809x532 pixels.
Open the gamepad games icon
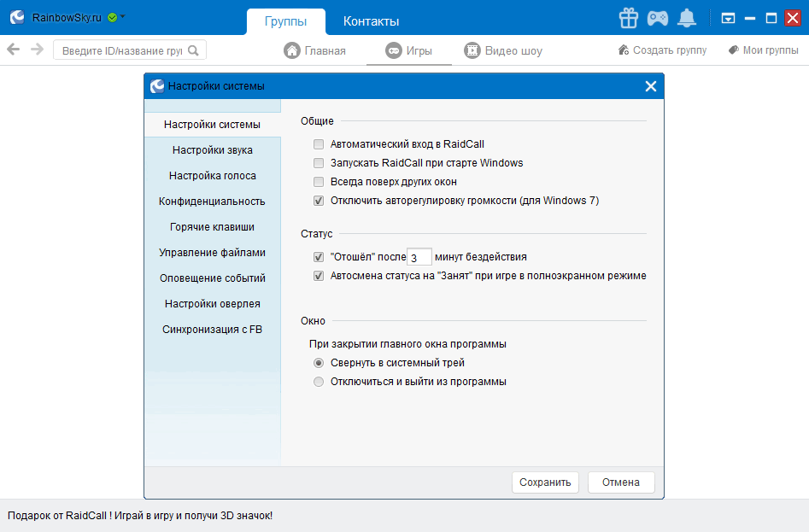click(x=657, y=19)
